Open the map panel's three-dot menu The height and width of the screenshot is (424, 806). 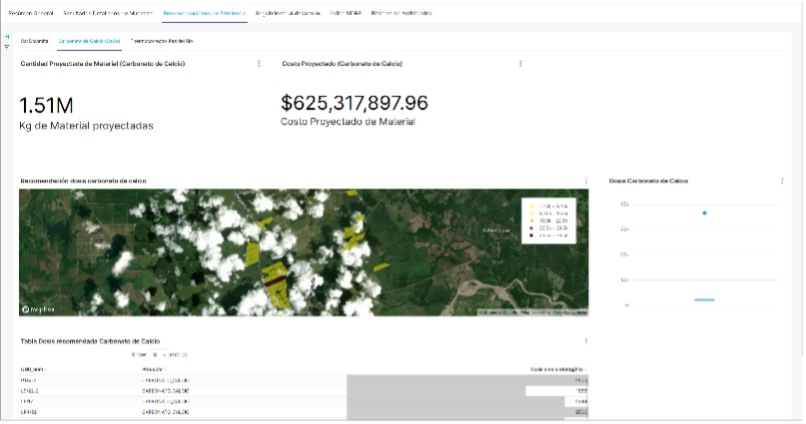(x=586, y=181)
